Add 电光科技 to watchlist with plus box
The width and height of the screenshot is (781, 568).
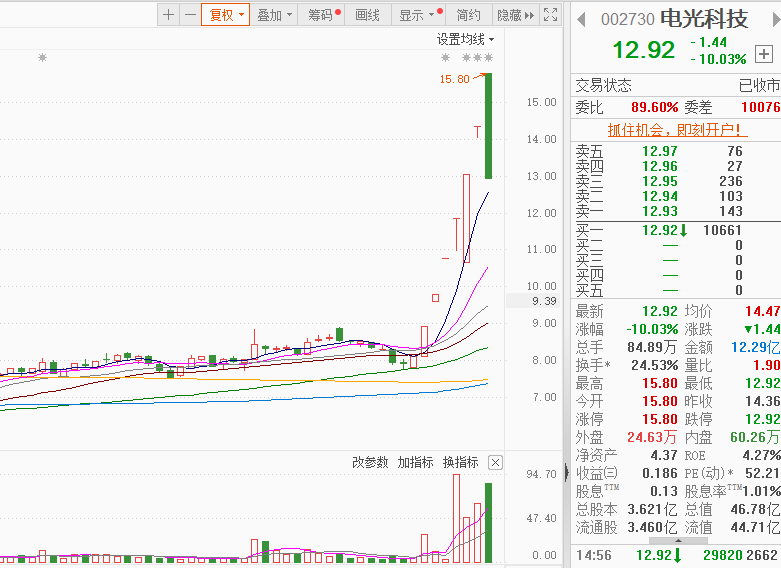(764, 53)
